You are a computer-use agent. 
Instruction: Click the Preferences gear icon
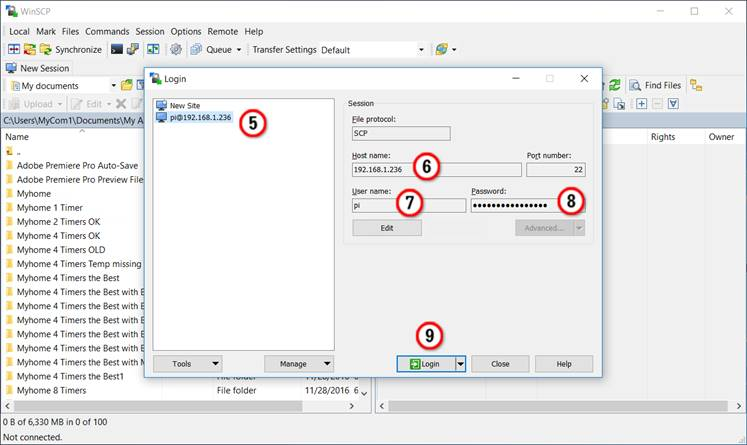(176, 49)
